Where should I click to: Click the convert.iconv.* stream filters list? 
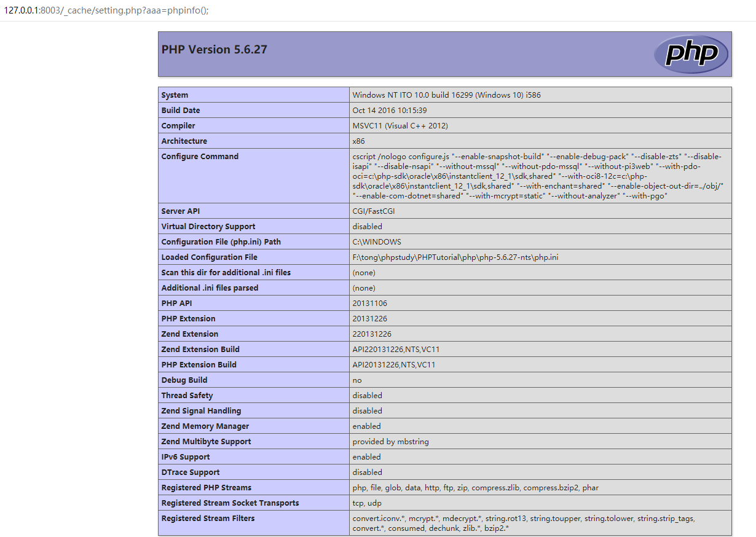[x=524, y=523]
